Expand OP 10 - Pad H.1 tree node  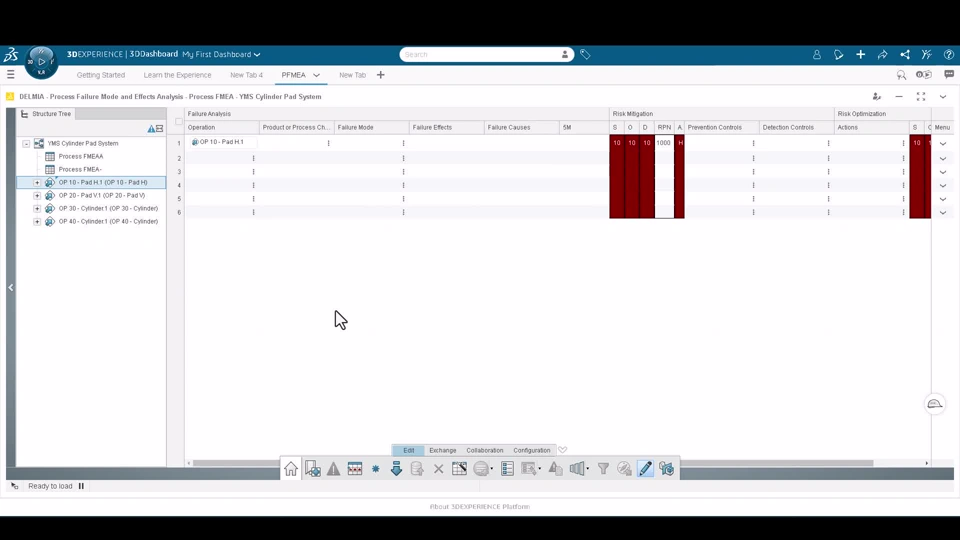37,182
